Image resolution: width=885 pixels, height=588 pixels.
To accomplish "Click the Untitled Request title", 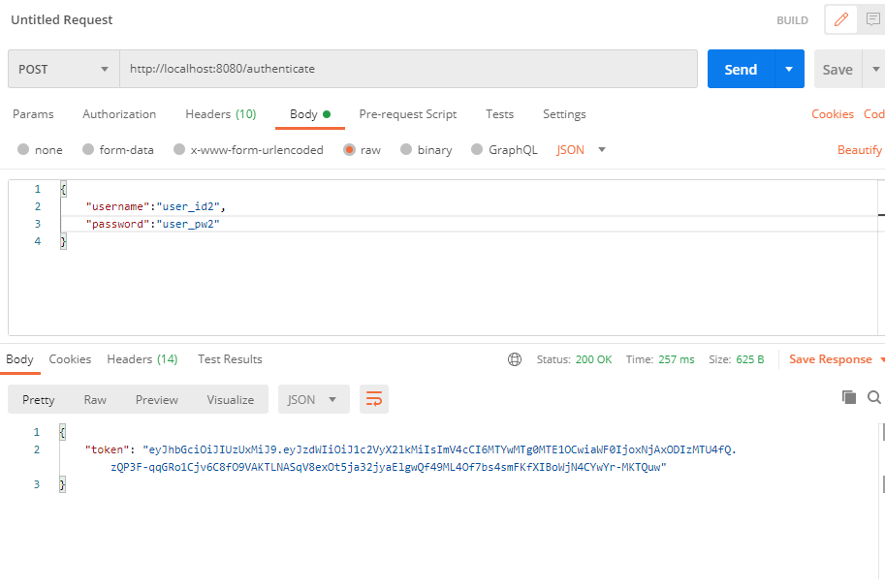I will click(61, 19).
